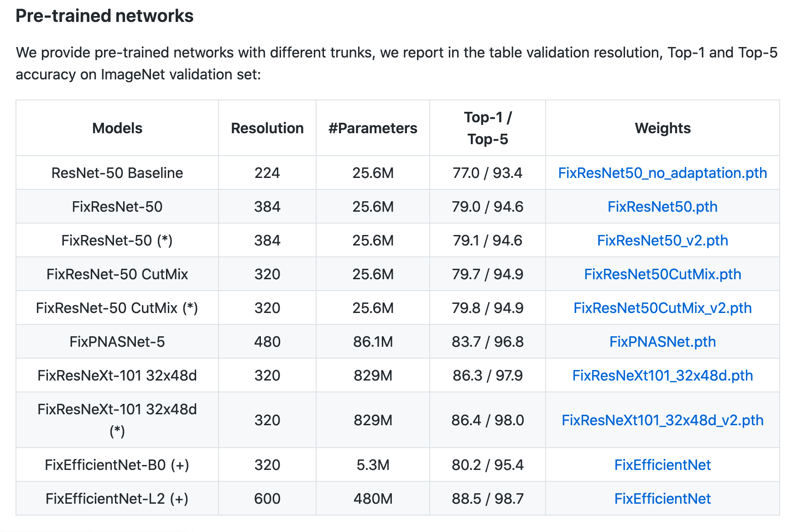Click 25.6M in the ResNet-50 Baseline row
Viewport: 802px width, 532px height.
tap(373, 173)
